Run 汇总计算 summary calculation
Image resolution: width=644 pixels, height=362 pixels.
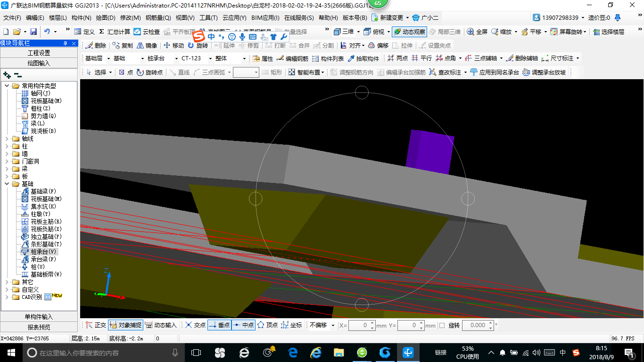point(115,32)
